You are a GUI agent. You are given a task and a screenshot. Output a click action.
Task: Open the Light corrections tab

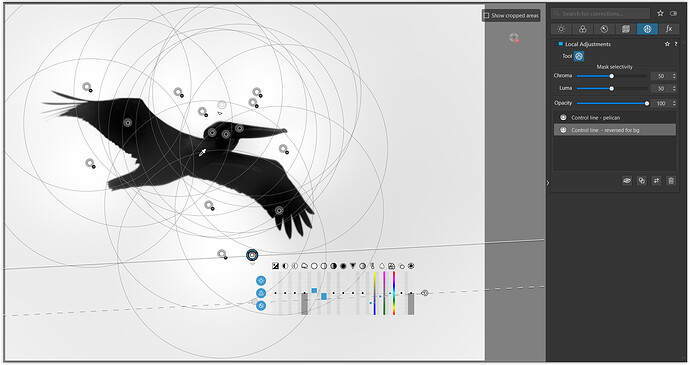[x=561, y=29]
